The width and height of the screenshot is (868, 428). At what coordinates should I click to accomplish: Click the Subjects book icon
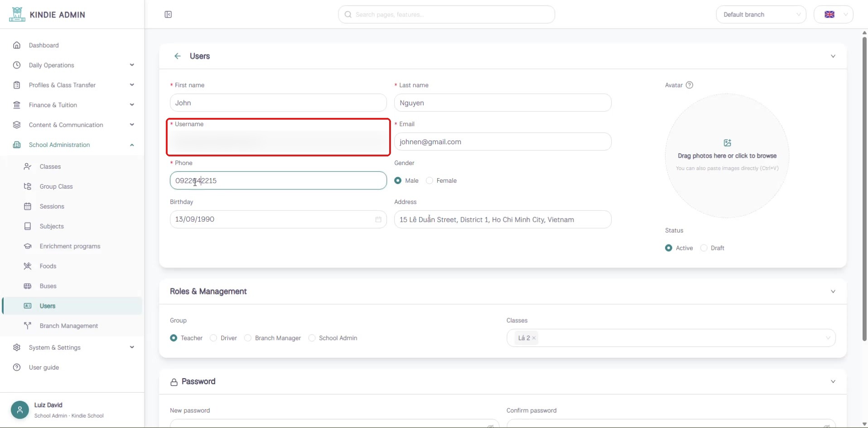[x=28, y=226]
